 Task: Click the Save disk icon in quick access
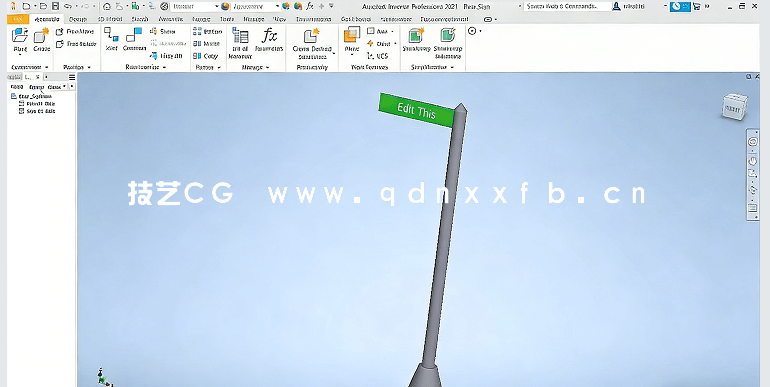click(x=55, y=6)
